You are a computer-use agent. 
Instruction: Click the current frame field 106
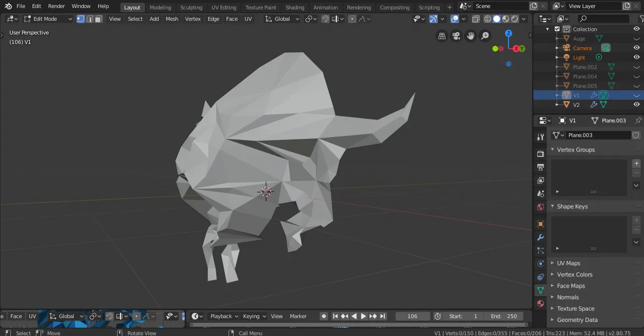pyautogui.click(x=413, y=316)
